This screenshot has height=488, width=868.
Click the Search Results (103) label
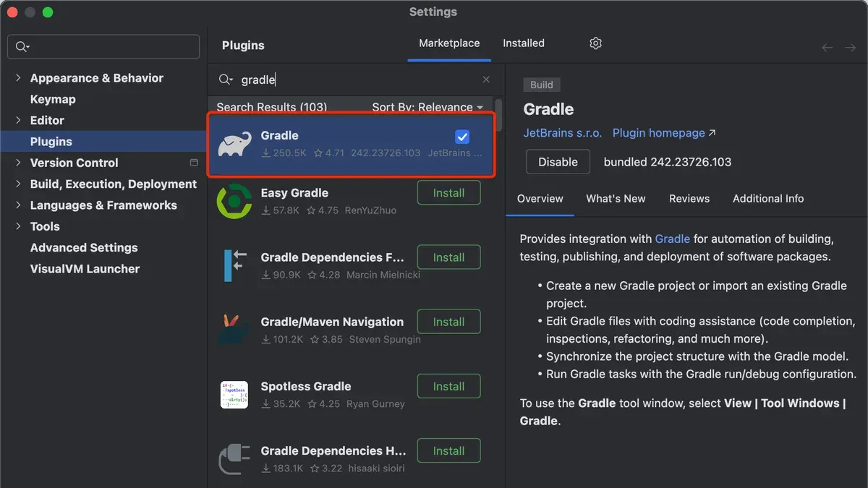coord(272,107)
